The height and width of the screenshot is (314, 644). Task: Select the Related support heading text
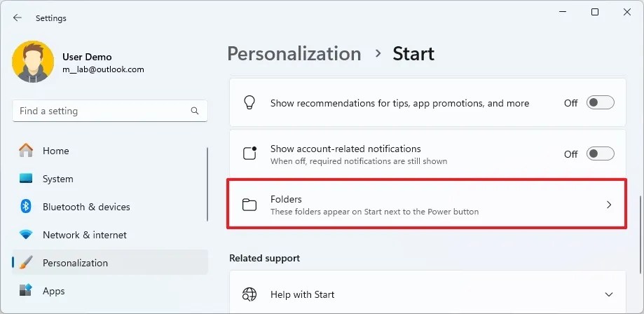tap(264, 258)
